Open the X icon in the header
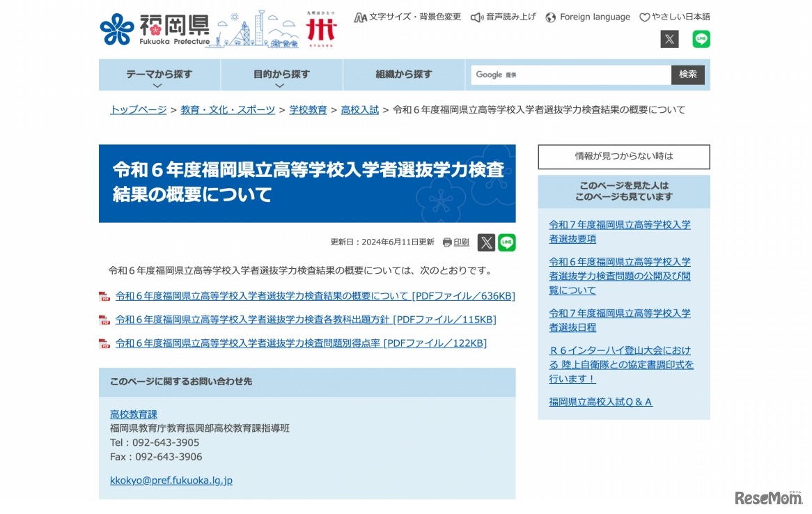 click(x=669, y=39)
